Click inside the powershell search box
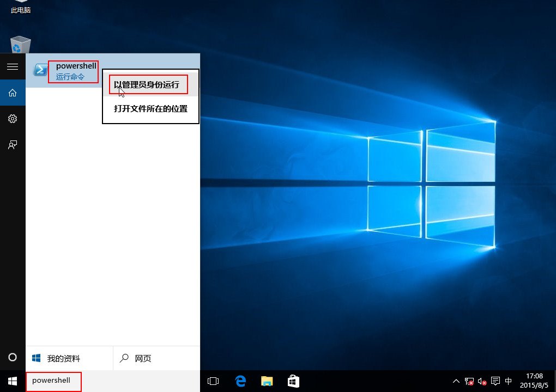This screenshot has width=556, height=392. pos(53,381)
